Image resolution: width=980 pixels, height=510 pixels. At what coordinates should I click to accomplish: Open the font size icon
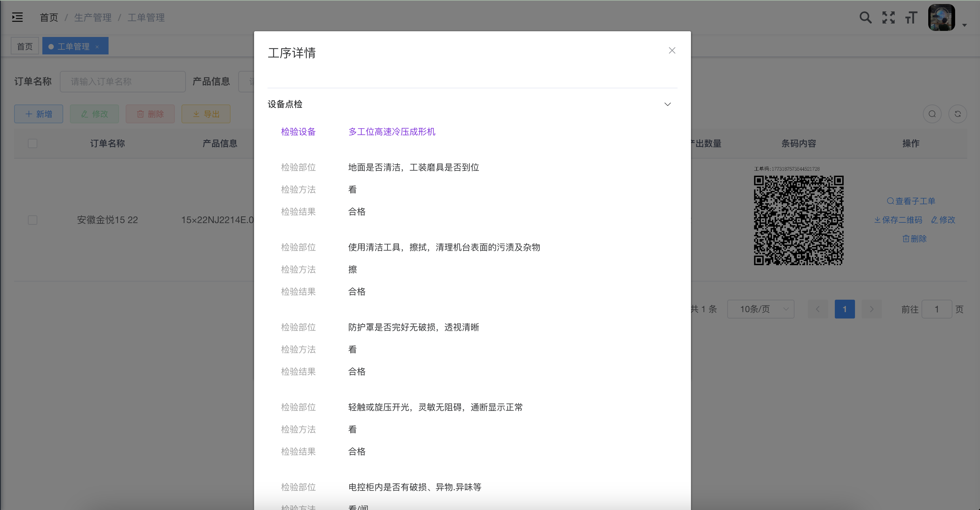coord(911,17)
